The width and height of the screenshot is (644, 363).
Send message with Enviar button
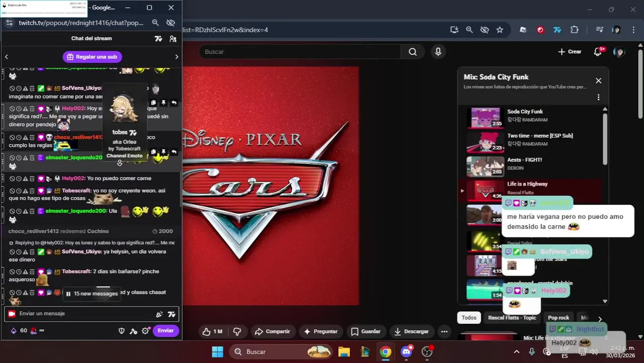click(166, 331)
